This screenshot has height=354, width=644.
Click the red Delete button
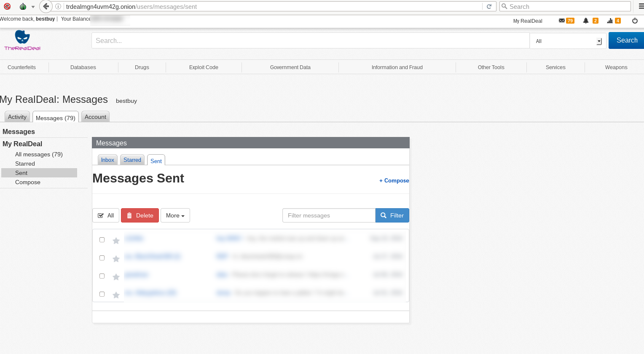click(140, 215)
